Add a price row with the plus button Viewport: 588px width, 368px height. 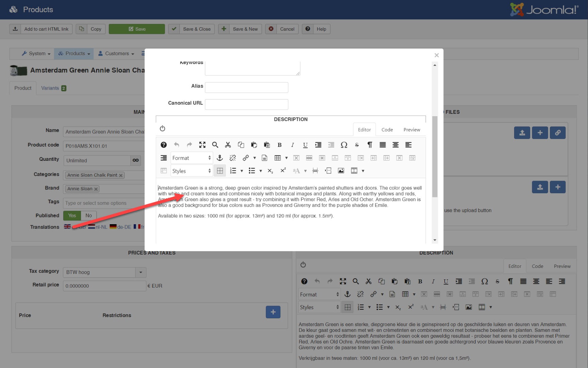click(273, 312)
